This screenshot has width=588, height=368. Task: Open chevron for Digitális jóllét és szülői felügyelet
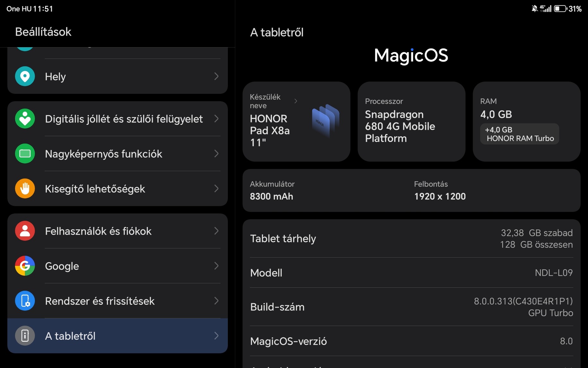[x=216, y=119]
